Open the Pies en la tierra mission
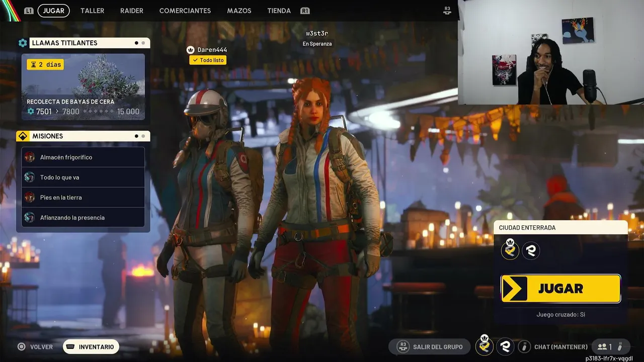 (x=83, y=198)
